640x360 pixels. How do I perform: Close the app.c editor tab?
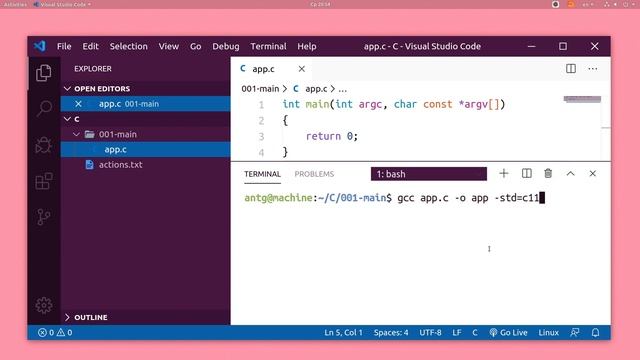pyautogui.click(x=302, y=69)
